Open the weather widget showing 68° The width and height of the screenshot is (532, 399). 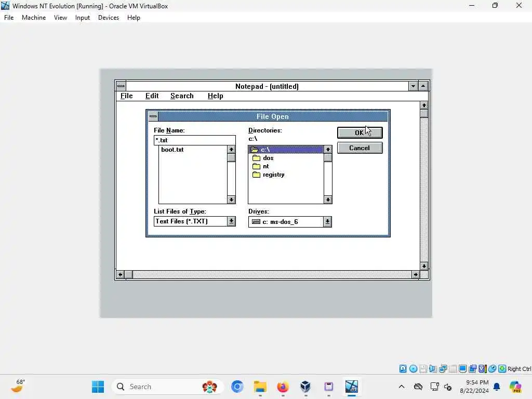[18, 386]
